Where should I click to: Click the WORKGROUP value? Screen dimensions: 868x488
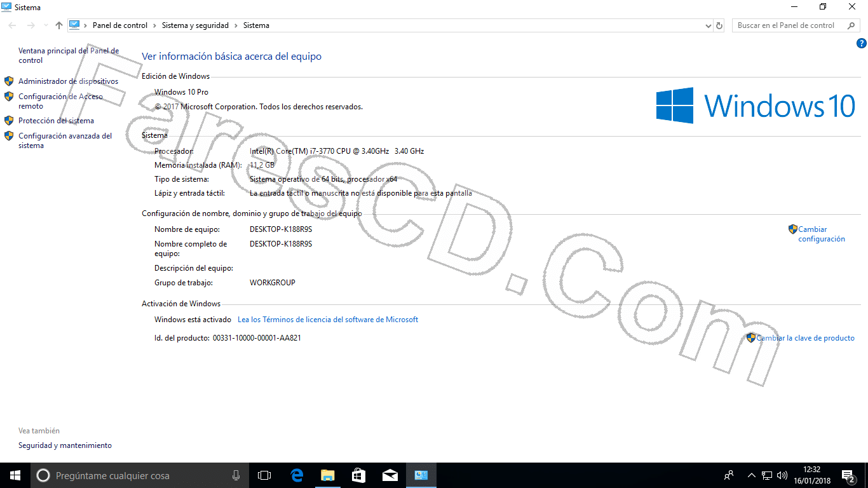(273, 283)
